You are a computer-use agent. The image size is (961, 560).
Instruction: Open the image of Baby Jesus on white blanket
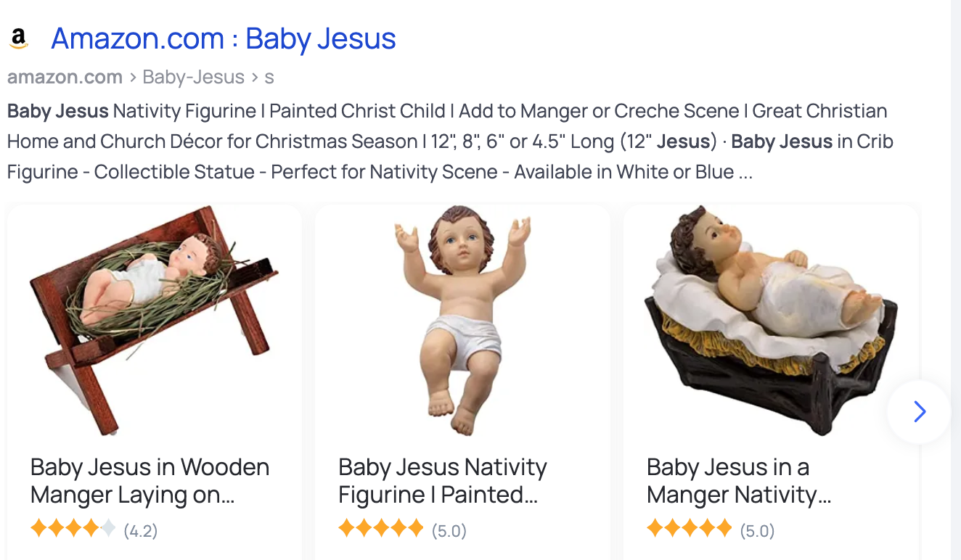point(770,320)
